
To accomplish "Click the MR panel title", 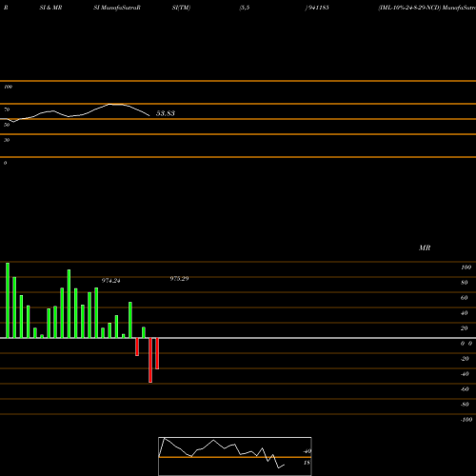I will (425, 248).
